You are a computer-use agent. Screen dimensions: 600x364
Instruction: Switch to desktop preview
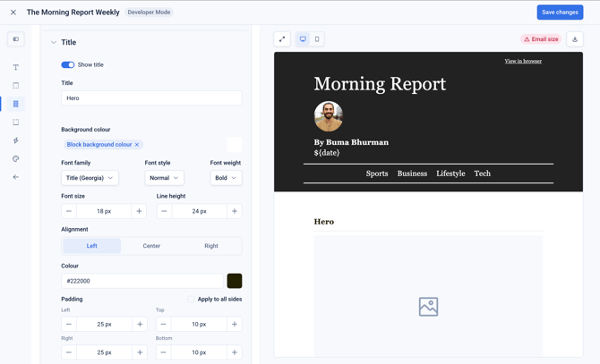tap(303, 39)
